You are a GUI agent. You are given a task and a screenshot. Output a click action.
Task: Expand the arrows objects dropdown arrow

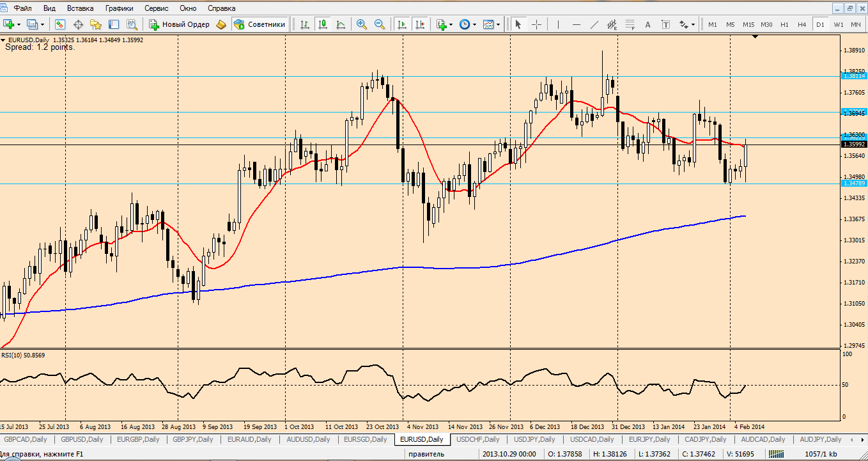(x=694, y=24)
